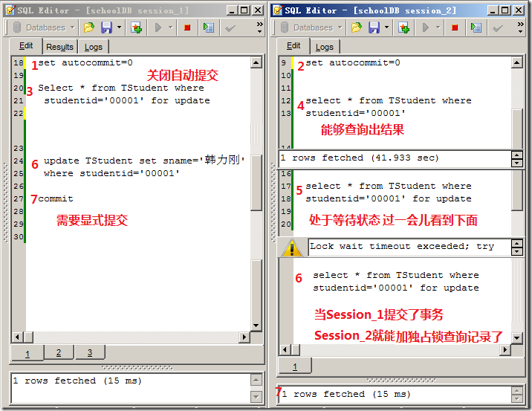Save icon in session_2 toolbar
532x411 pixels.
pos(374,27)
